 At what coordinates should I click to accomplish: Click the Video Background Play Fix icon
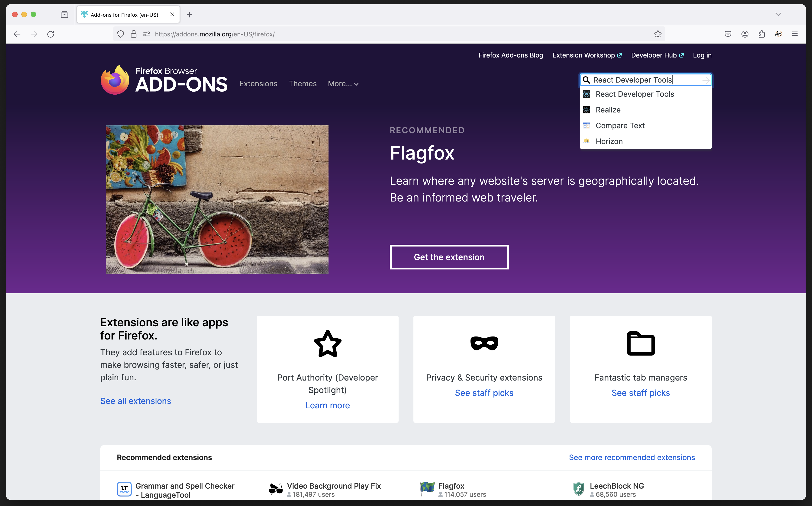click(276, 489)
